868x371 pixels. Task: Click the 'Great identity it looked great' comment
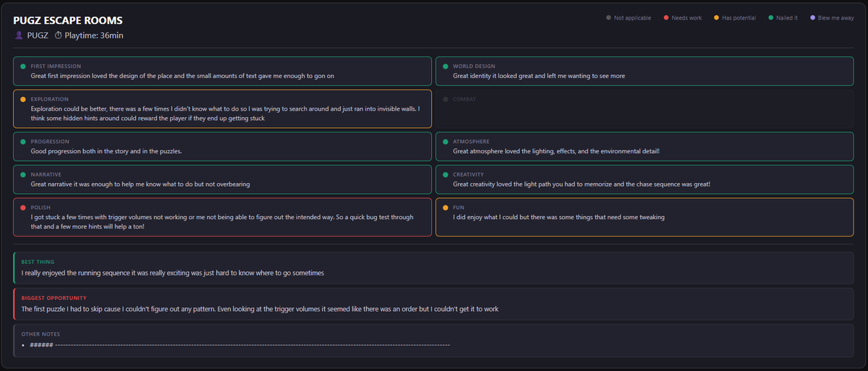coord(540,75)
